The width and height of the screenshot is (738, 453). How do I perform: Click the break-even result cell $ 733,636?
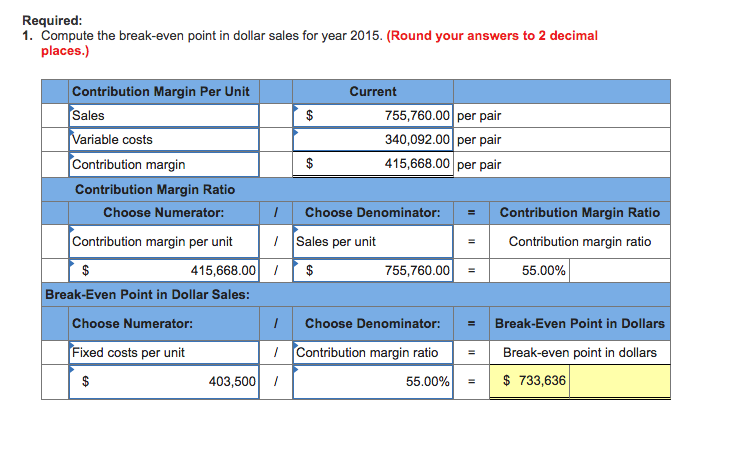[x=529, y=381]
